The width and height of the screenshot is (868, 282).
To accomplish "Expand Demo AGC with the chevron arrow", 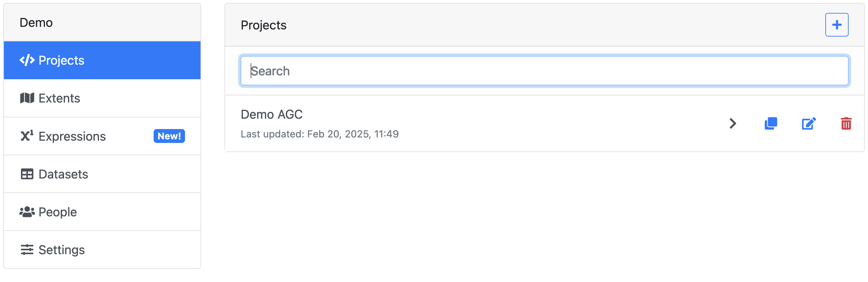I will tap(732, 123).
